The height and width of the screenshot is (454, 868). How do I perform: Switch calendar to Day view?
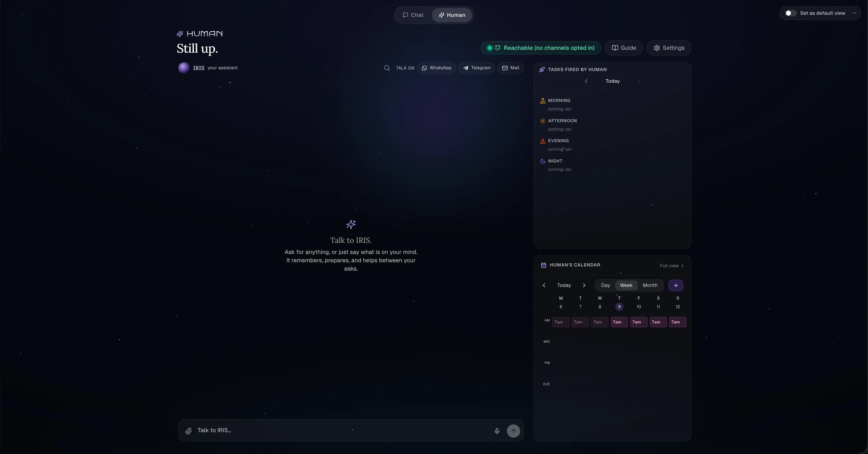point(606,285)
